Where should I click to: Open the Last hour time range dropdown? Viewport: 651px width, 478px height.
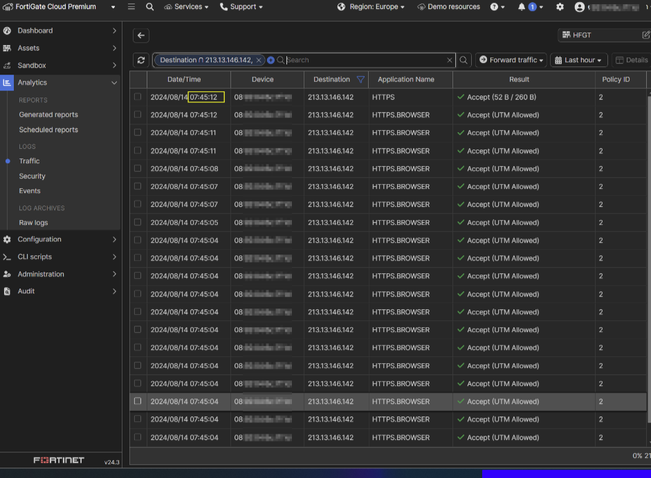coord(580,60)
